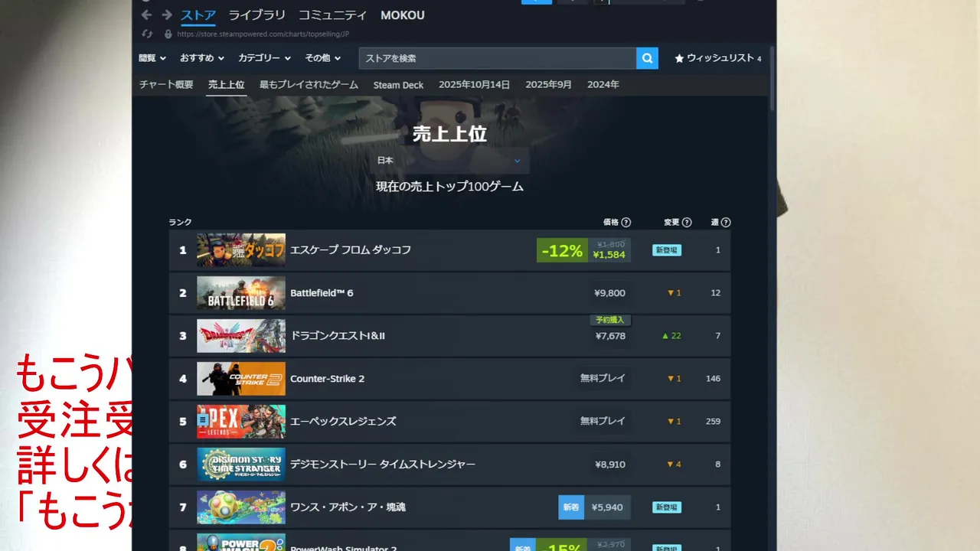Select 2025年9月 chart tab
The width and height of the screenshot is (980, 551).
[548, 85]
